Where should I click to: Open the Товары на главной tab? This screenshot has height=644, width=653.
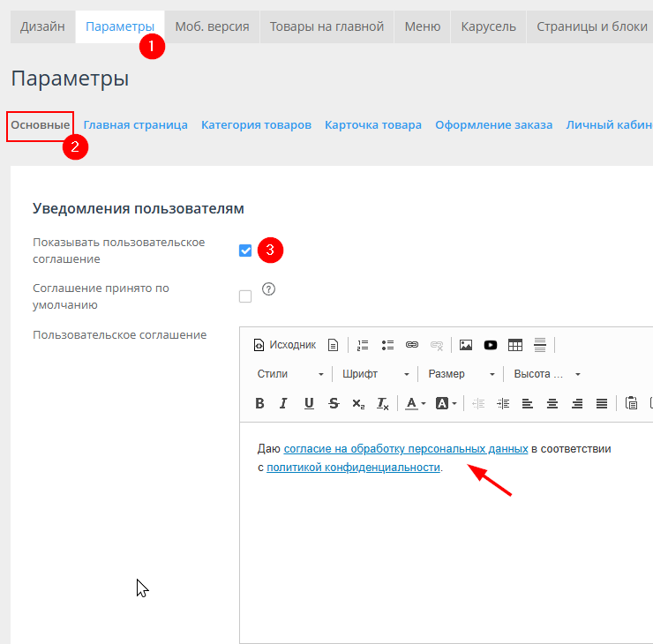click(x=326, y=26)
